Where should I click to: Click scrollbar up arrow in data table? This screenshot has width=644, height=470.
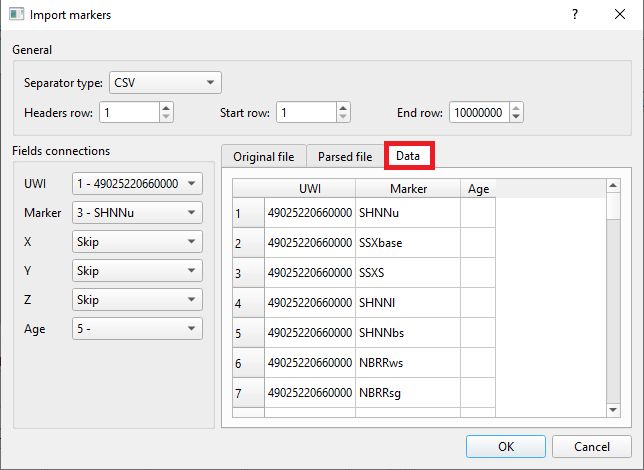coord(613,185)
